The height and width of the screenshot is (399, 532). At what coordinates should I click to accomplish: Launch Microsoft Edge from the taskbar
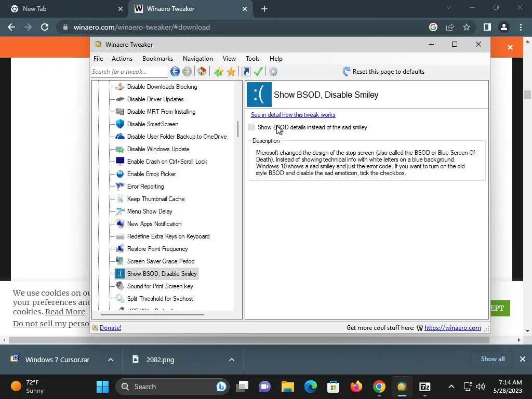coord(311,387)
